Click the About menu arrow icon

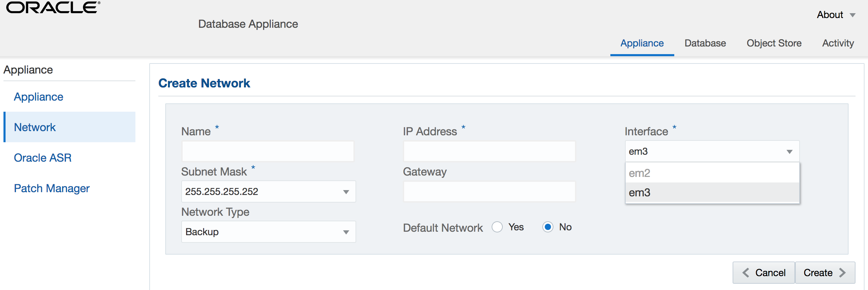tap(852, 15)
